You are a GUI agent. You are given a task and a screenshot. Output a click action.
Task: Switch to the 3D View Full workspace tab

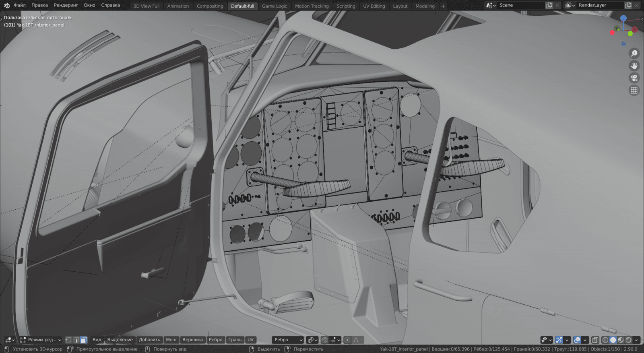(x=147, y=6)
